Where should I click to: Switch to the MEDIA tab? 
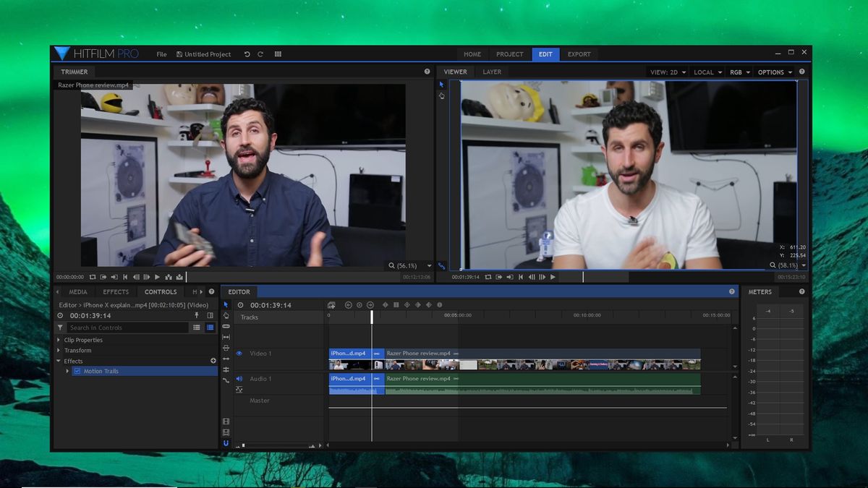click(77, 291)
